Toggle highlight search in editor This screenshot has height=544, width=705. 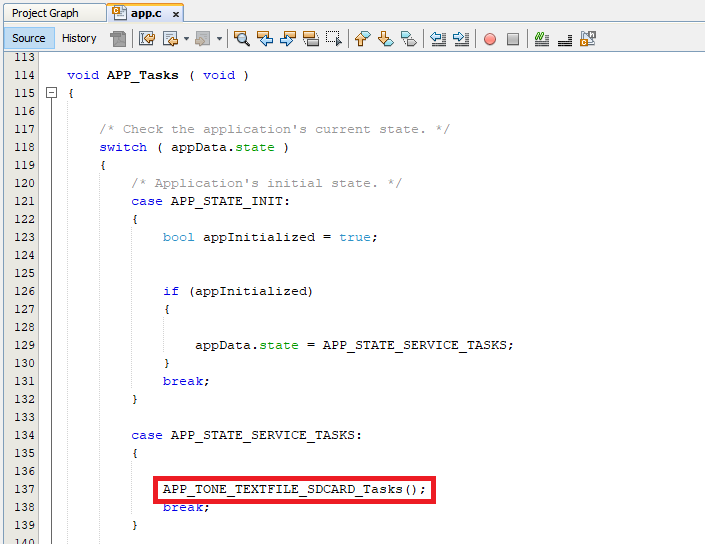point(311,39)
